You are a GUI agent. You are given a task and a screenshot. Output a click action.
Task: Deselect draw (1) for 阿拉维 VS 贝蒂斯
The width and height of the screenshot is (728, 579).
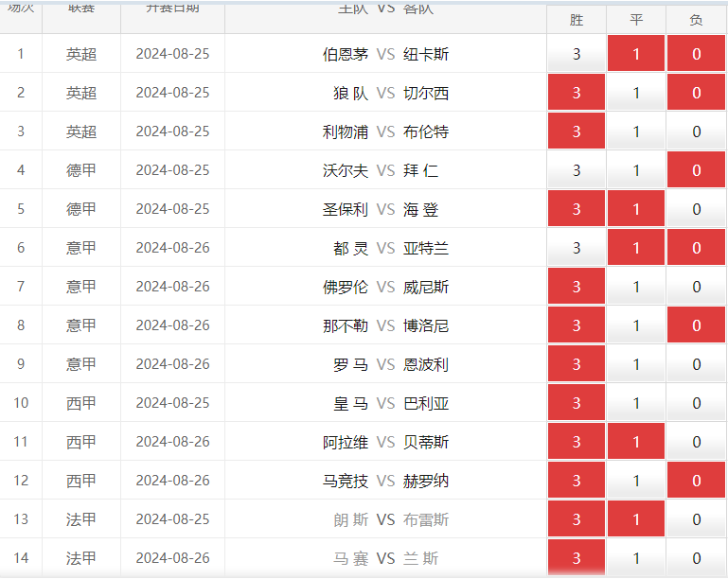[x=636, y=441]
